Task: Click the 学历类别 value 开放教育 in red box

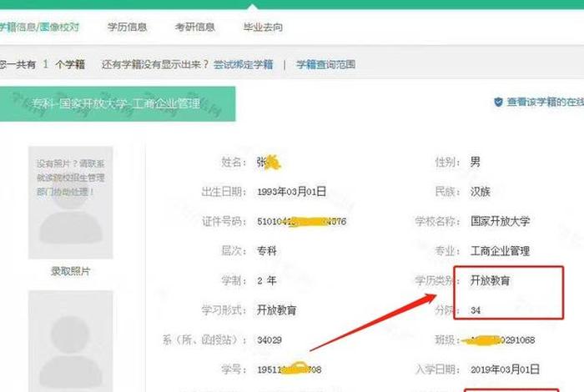Action: click(490, 281)
